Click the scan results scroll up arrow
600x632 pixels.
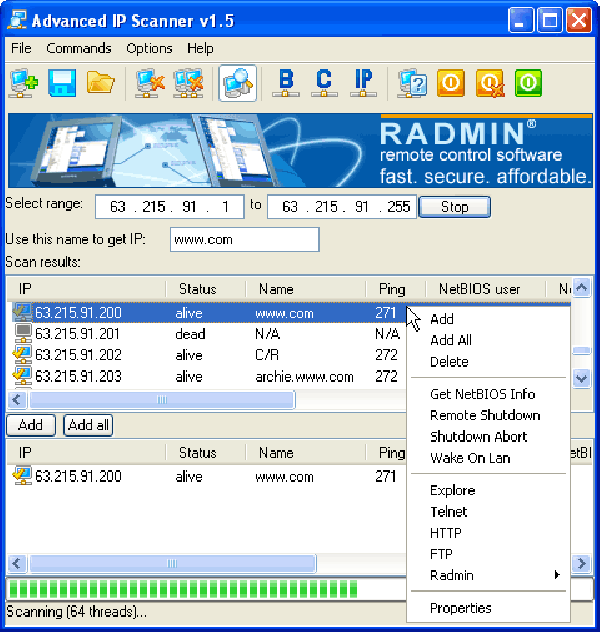pyautogui.click(x=581, y=288)
